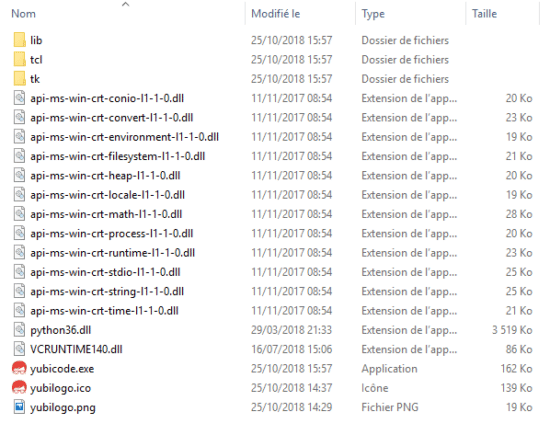
Task: Select file api-ms-win-crt-runtime-l1-1-0.dll
Action: 113,253
